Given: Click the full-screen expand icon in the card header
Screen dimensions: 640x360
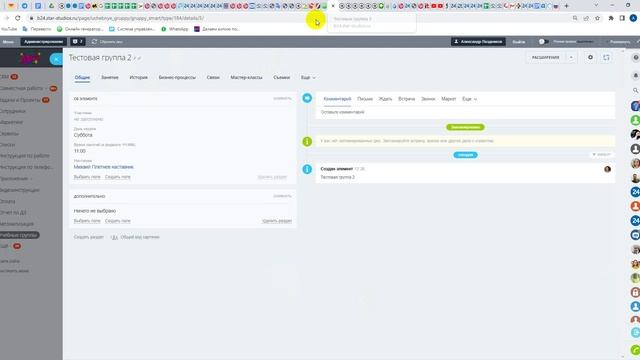Looking at the screenshot, I should [606, 58].
